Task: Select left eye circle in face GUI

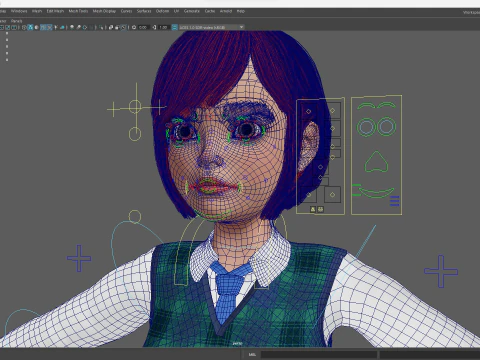Action: click(366, 127)
